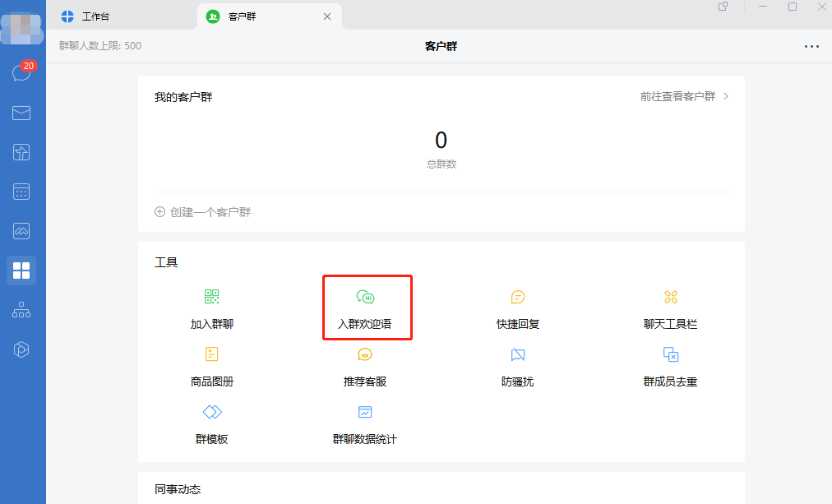Open the 聊天工具栏 chat toolbar tool

pyautogui.click(x=671, y=307)
